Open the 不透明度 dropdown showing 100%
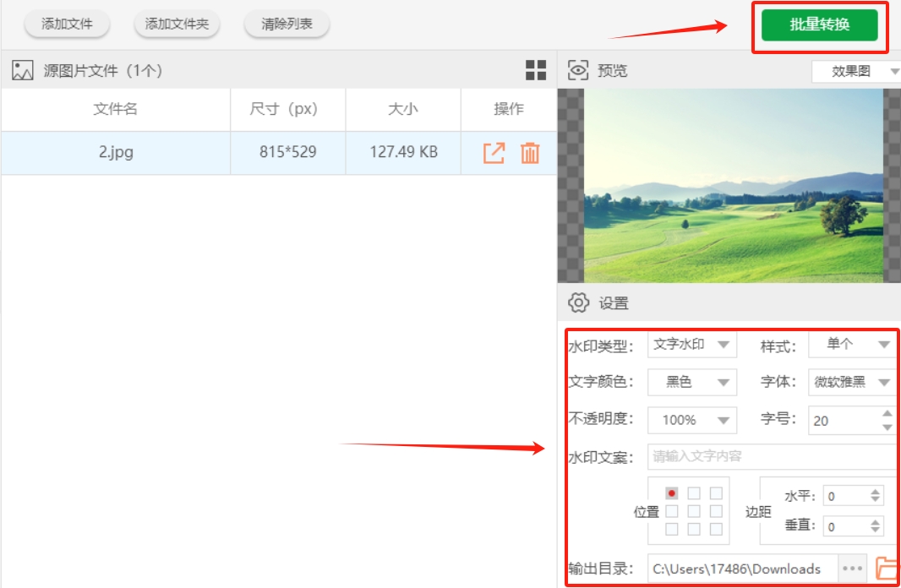This screenshot has width=901, height=588. 692,421
